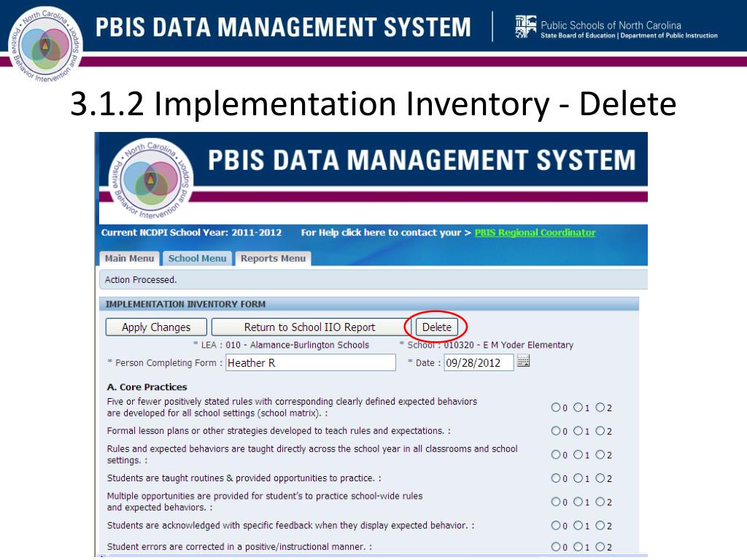Screen dimensions: 747x560
Task: Click LEA value '010 - Alamance-Burlington Schools'
Action: tap(298, 345)
